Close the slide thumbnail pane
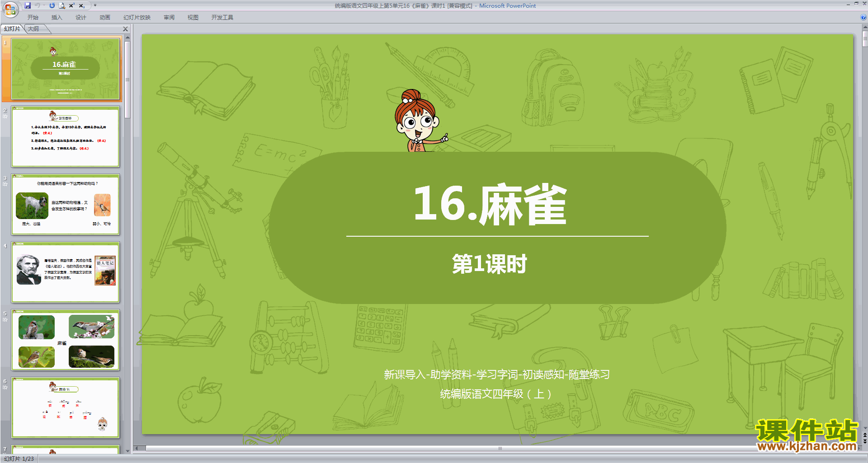The image size is (868, 463). 126,29
